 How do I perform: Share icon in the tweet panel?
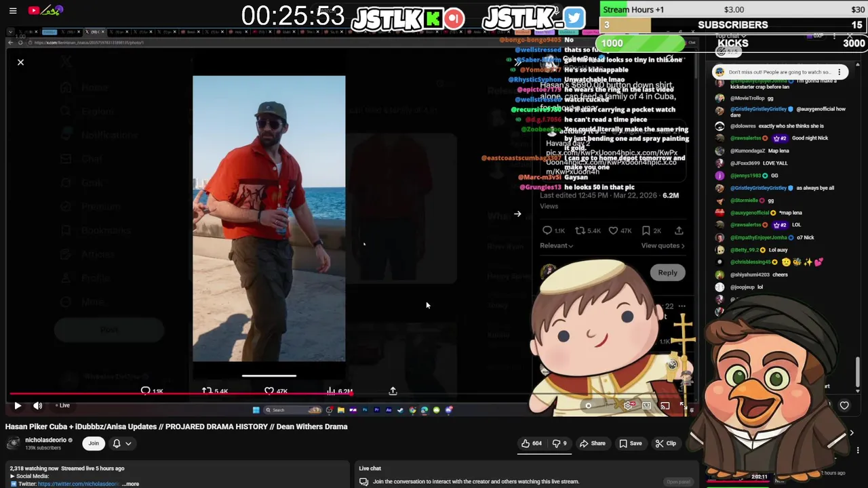click(x=679, y=230)
